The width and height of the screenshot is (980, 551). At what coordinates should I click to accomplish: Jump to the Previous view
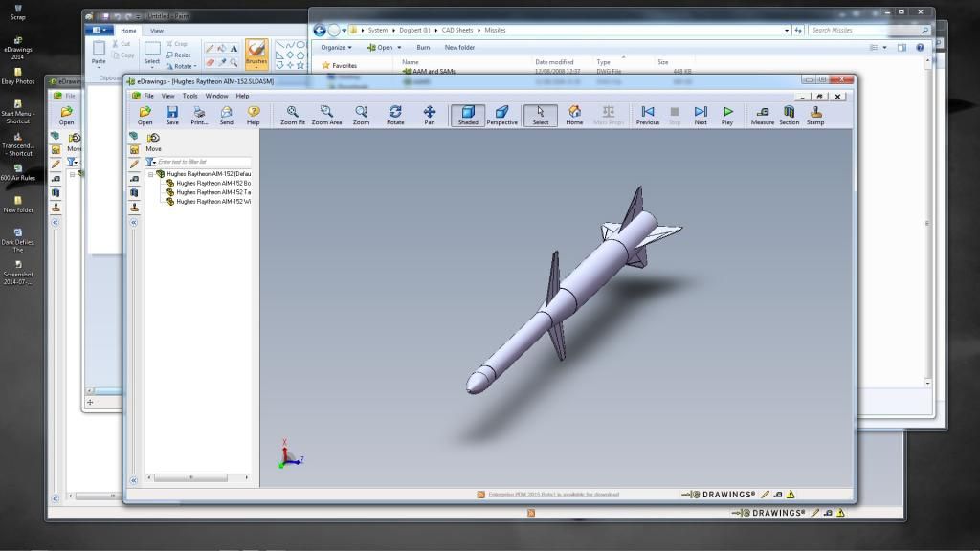point(648,116)
